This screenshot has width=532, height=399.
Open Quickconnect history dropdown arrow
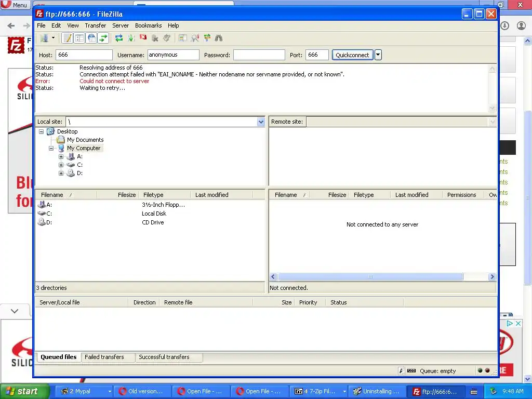pyautogui.click(x=378, y=55)
